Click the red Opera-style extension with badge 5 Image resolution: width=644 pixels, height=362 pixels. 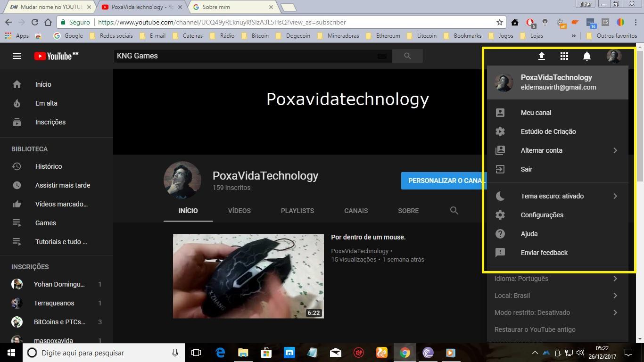[530, 22]
